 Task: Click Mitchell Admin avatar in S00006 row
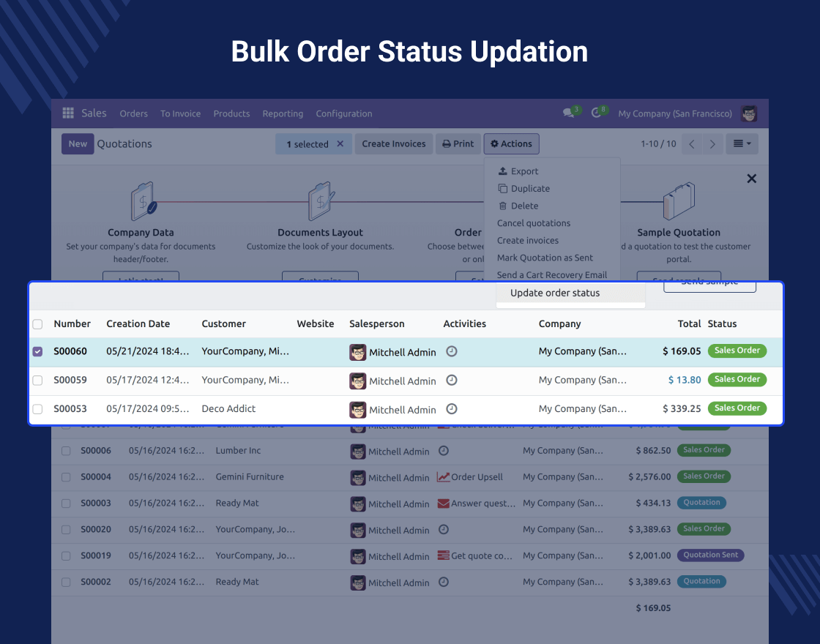point(358,452)
